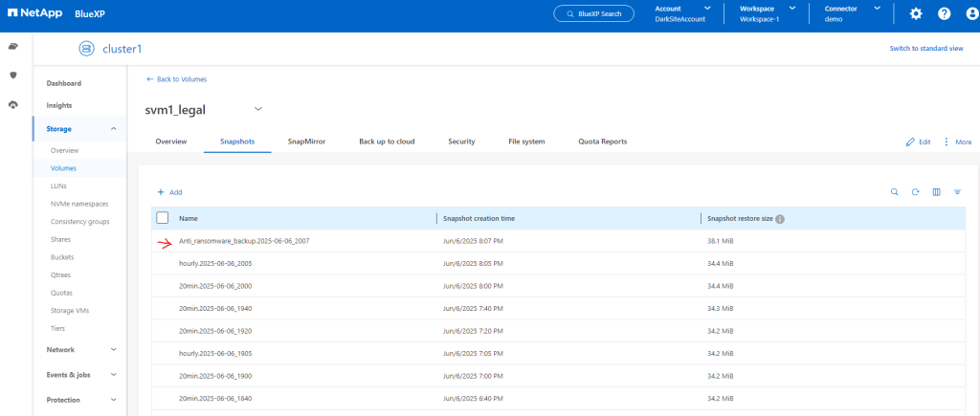Collapse the Storage navigation section

[114, 128]
